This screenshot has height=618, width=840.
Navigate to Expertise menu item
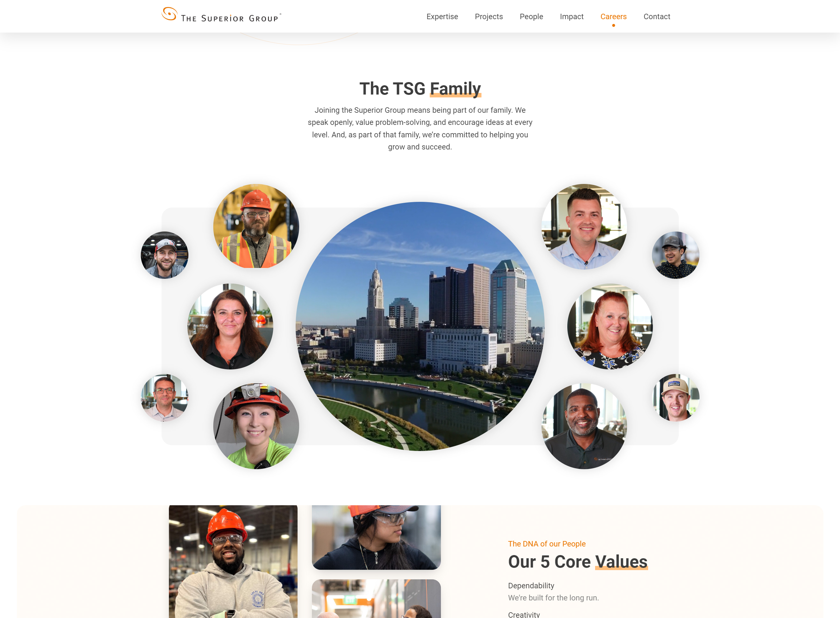tap(442, 16)
